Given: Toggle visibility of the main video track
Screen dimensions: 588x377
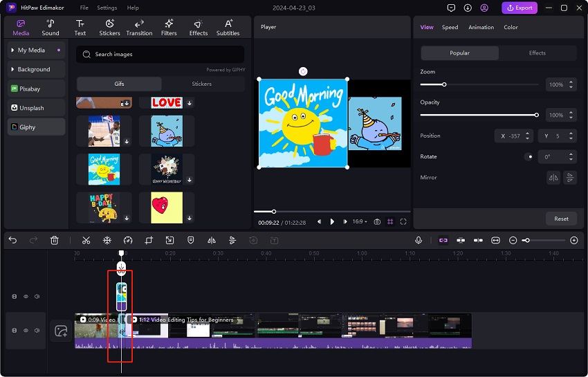Looking at the screenshot, I should pos(26,331).
